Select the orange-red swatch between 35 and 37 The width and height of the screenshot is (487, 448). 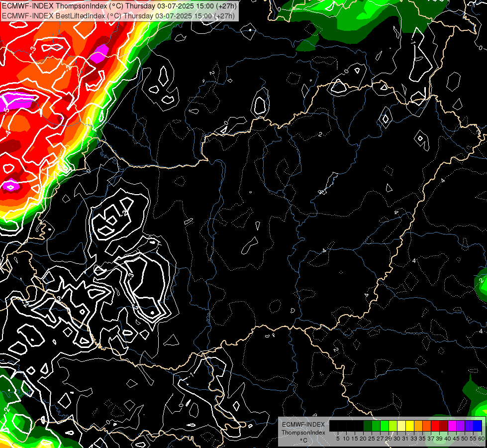[x=427, y=426]
